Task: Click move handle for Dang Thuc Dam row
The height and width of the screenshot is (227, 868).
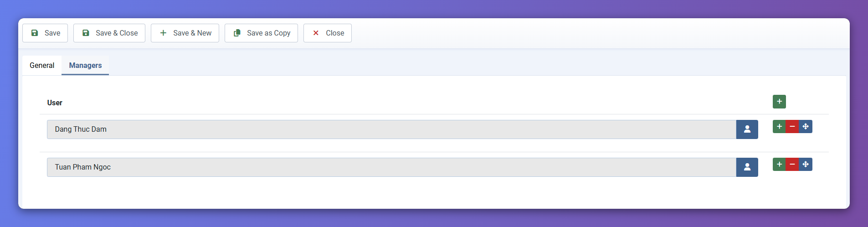Action: coord(806,127)
